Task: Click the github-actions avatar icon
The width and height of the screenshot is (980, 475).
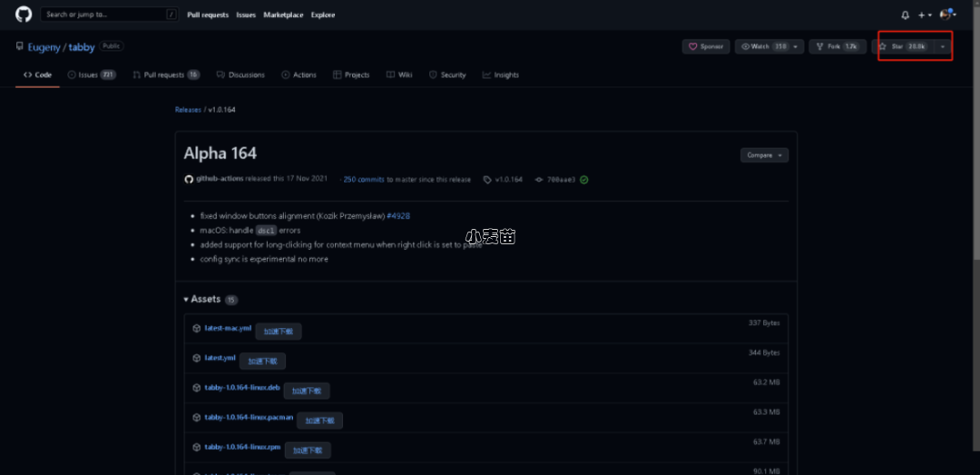Action: click(x=189, y=180)
